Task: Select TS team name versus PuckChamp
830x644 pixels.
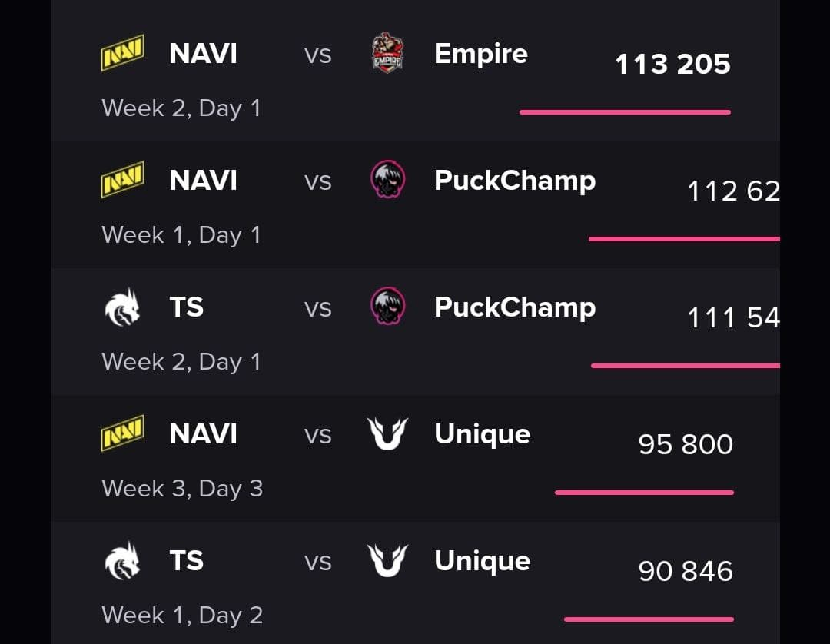Action: 186,307
